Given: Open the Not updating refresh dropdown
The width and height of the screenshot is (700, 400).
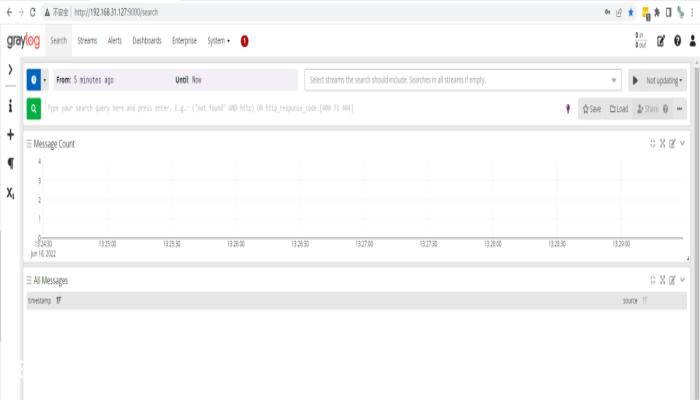Looking at the screenshot, I should coord(664,80).
